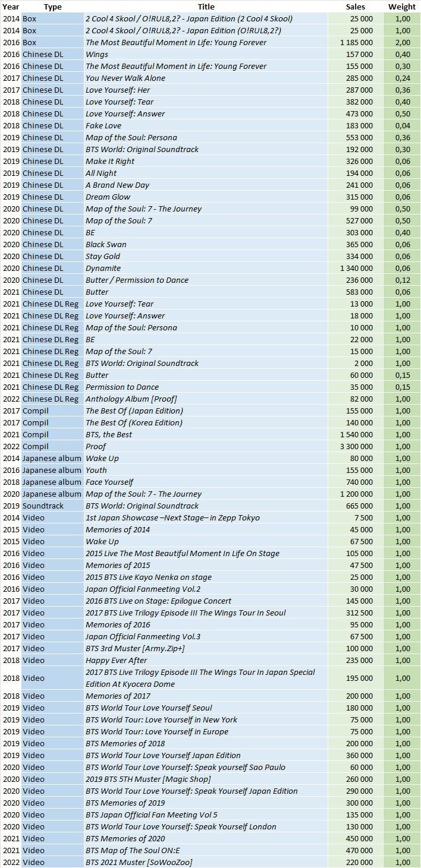Select the You Never Walk Alone title
Image resolution: width=421 pixels, height=868 pixels.
(125, 78)
